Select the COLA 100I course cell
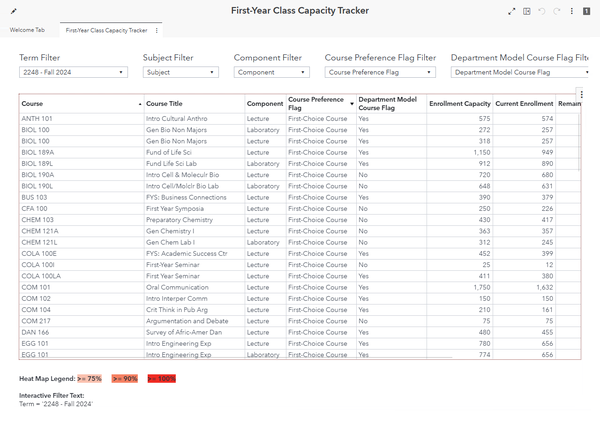 tap(82, 265)
